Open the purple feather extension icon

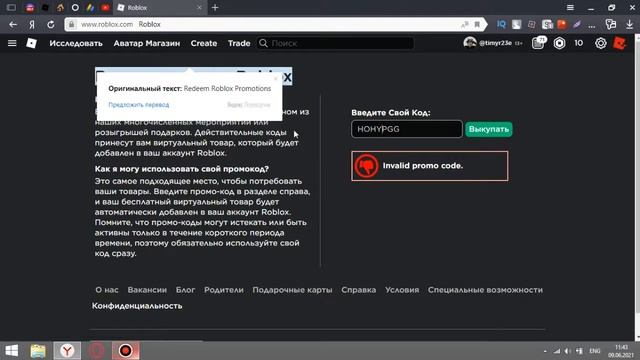click(x=577, y=24)
